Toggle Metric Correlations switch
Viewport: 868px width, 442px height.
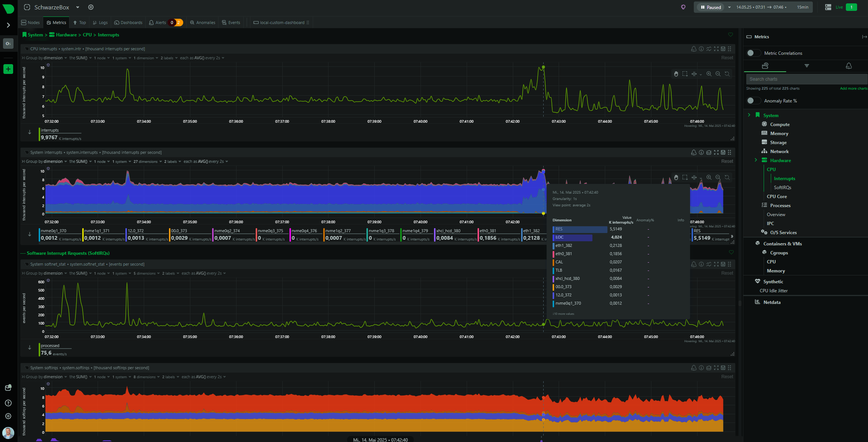[753, 53]
